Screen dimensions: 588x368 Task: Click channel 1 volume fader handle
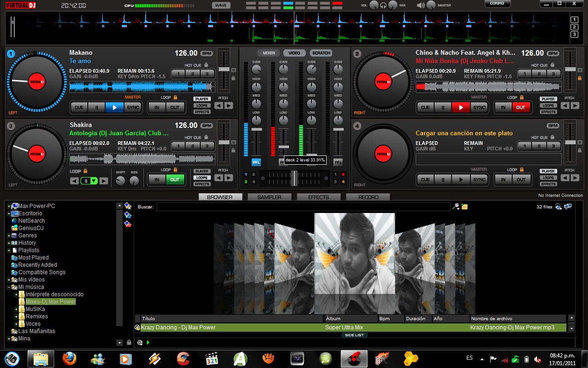coord(256,130)
